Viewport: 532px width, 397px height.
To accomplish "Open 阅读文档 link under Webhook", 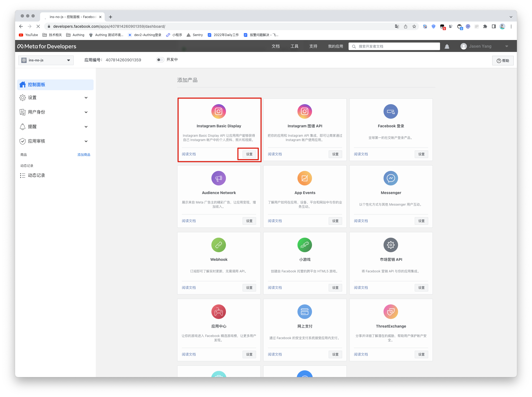I will tap(189, 287).
